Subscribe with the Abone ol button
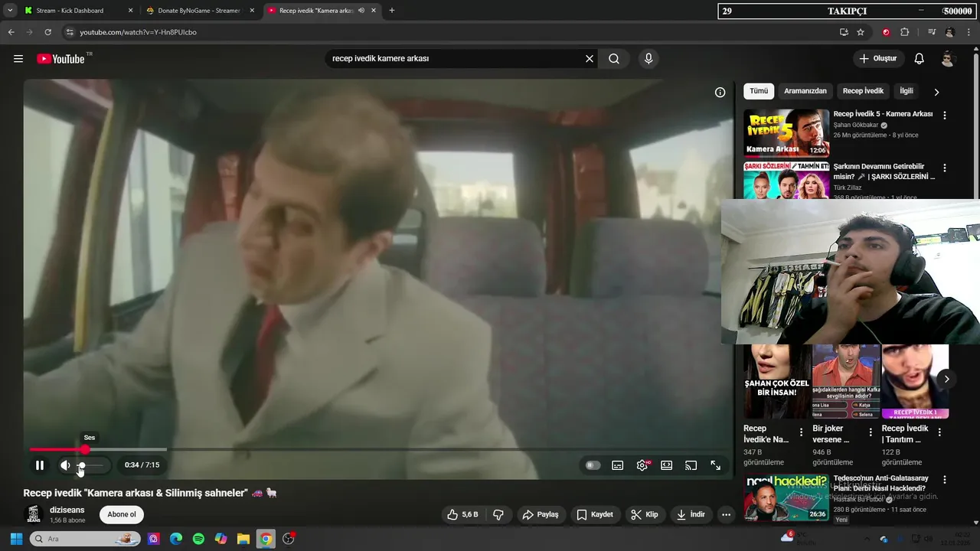This screenshot has height=551, width=980. (x=122, y=514)
